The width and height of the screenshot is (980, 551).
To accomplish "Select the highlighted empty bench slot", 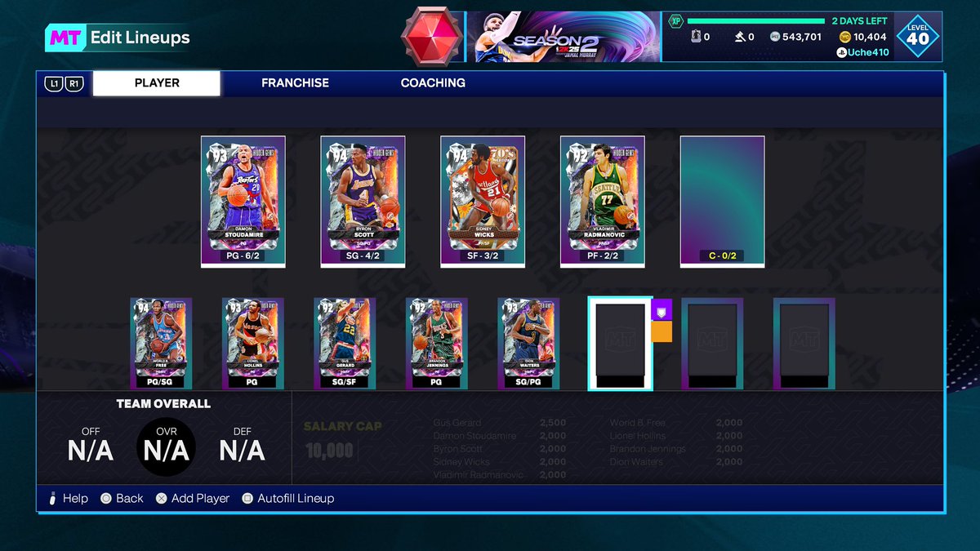I will 621,344.
